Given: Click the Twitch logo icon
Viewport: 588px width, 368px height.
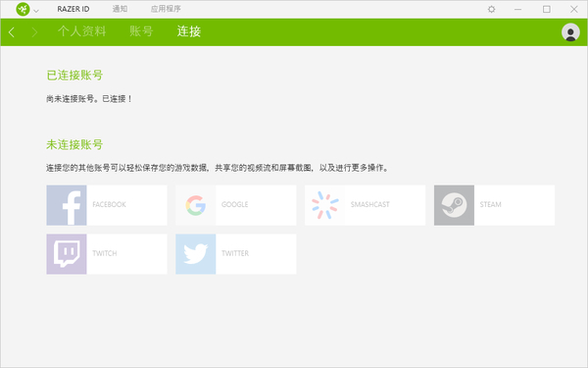Looking at the screenshot, I should point(67,254).
